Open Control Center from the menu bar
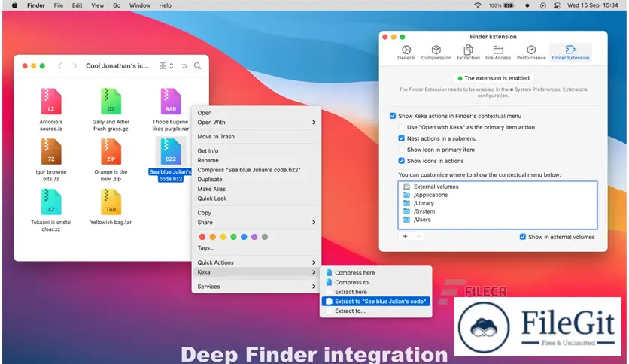Viewport: 629px width, 364px height. [x=557, y=5]
